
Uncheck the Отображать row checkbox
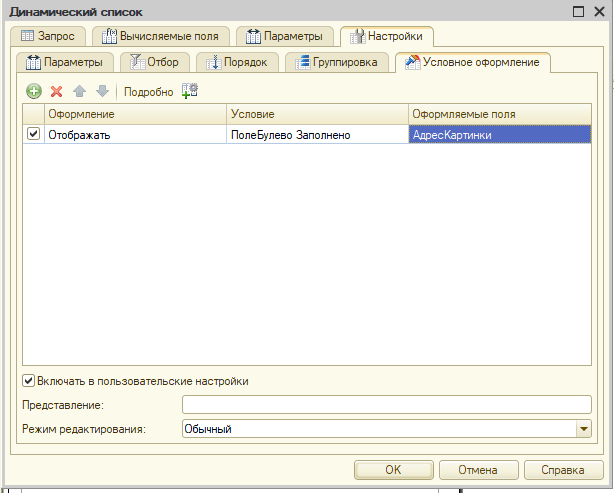[x=34, y=135]
